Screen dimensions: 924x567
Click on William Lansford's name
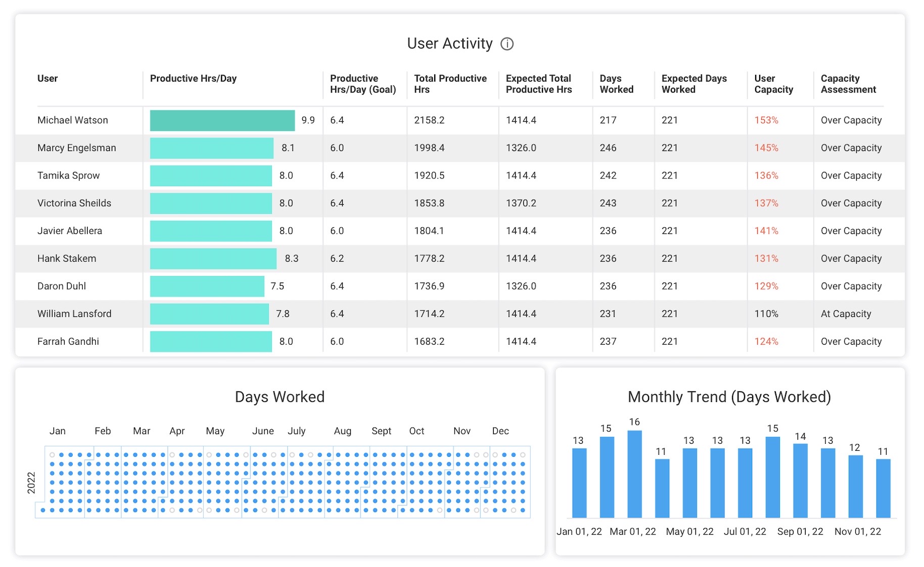pos(74,314)
